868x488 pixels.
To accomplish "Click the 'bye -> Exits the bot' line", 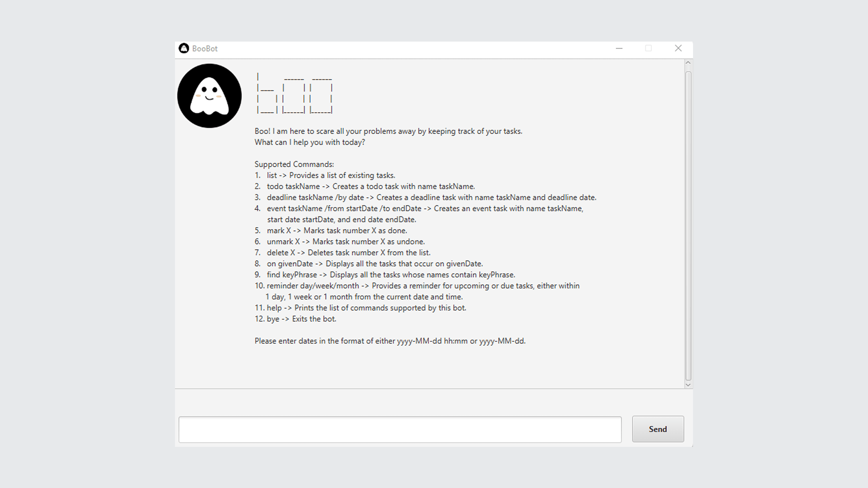I will [x=301, y=319].
